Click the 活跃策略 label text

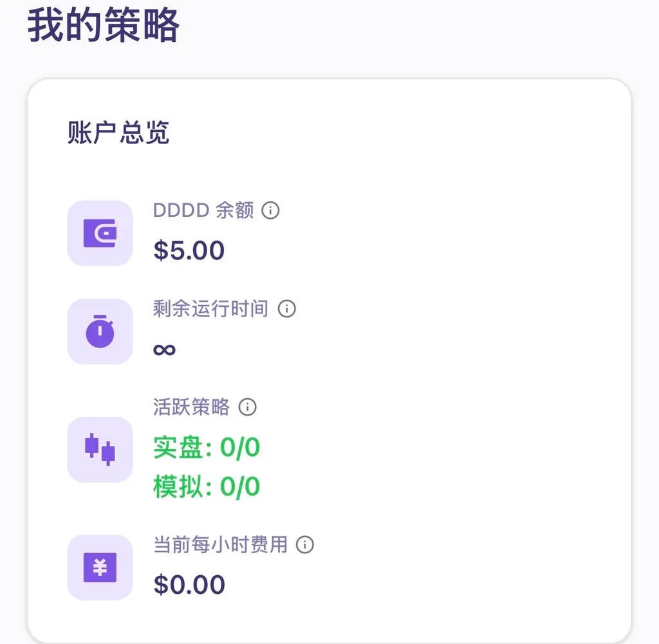191,407
